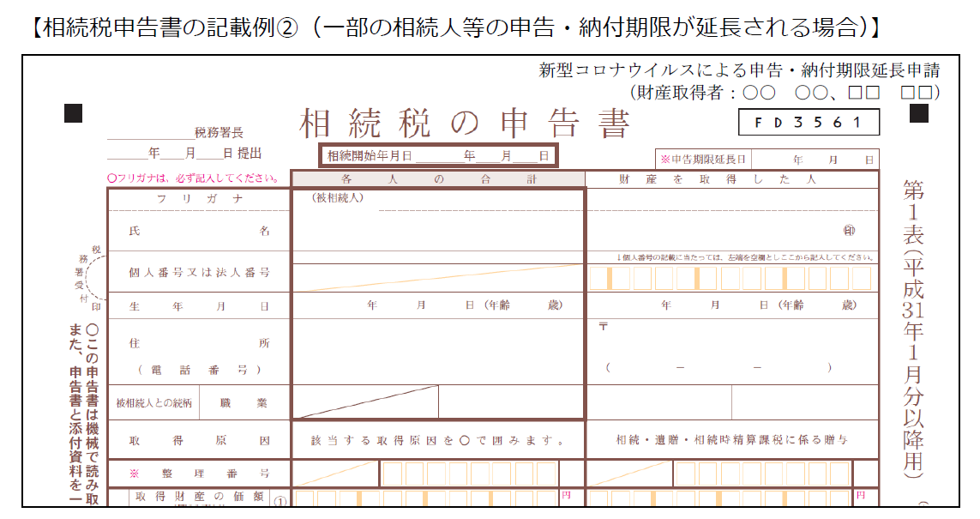
Task: Click the occupation field in '財産を取得した人' column
Action: [x=805, y=402]
